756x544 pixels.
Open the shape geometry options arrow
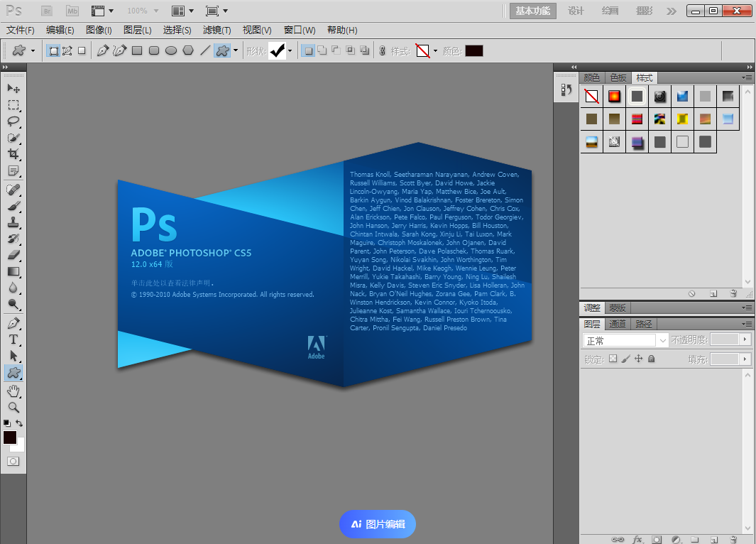pos(236,50)
